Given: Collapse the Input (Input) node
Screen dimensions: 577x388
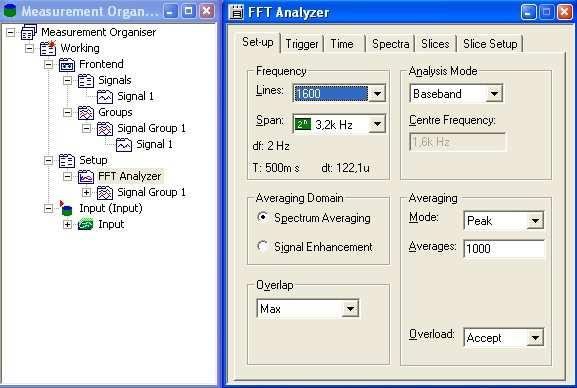Looking at the screenshot, I should pyautogui.click(x=48, y=208).
